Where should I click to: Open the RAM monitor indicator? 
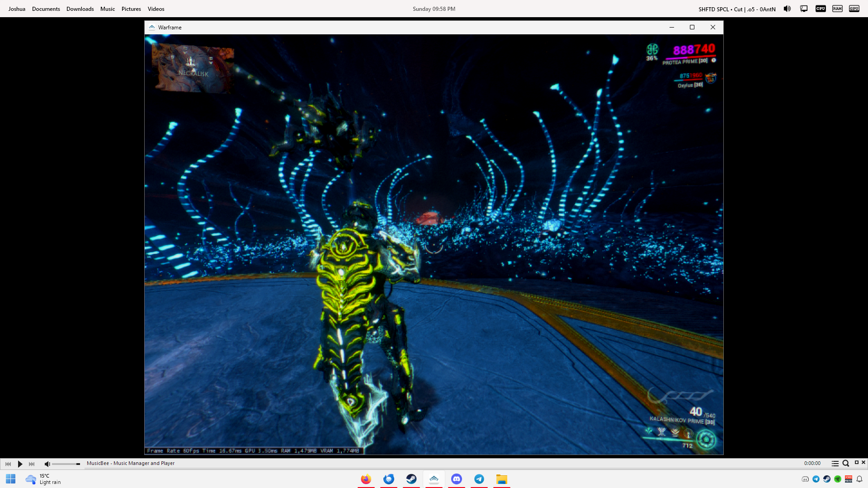pyautogui.click(x=837, y=9)
